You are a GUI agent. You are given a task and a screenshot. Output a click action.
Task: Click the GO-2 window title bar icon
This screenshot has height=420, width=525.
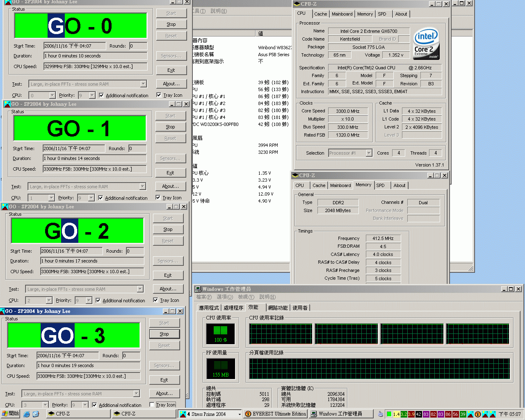coord(5,207)
